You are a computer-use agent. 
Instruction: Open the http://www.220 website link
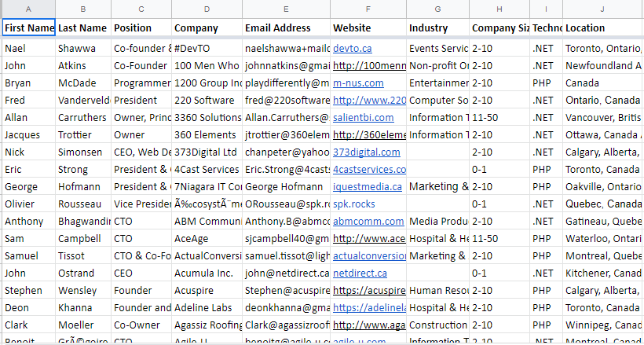[369, 101]
